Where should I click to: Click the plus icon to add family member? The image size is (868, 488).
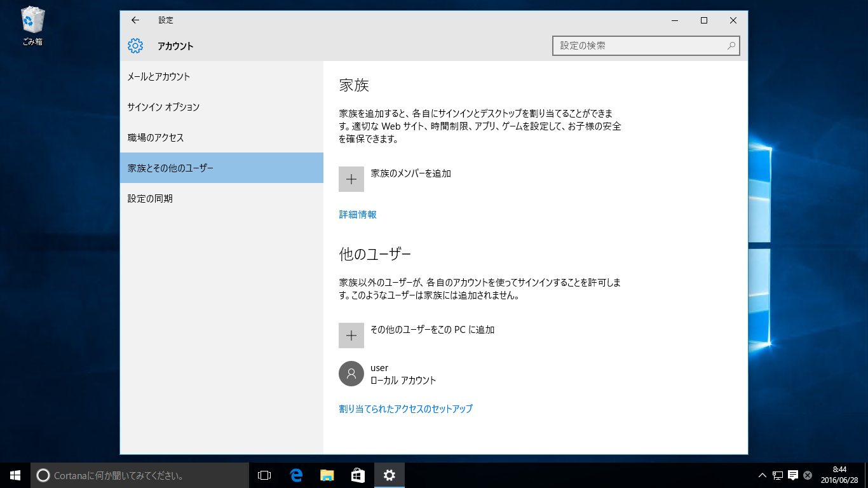(x=351, y=179)
